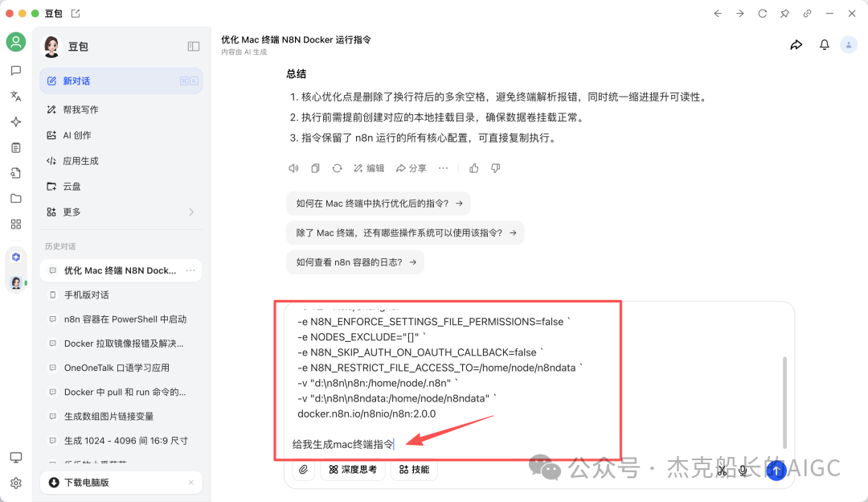Open 技能 selector
The height and width of the screenshot is (502, 868).
tap(414, 470)
